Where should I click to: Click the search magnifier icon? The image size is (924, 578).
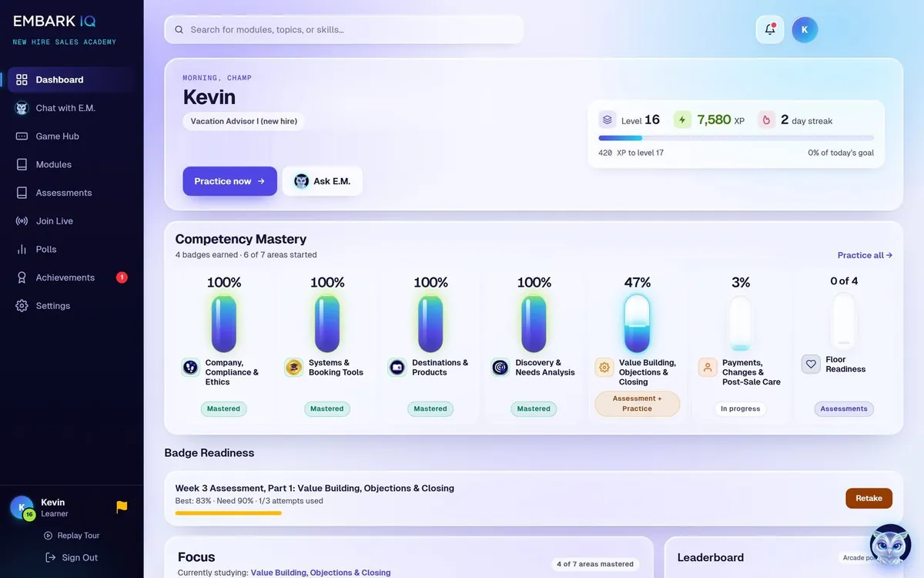click(179, 29)
